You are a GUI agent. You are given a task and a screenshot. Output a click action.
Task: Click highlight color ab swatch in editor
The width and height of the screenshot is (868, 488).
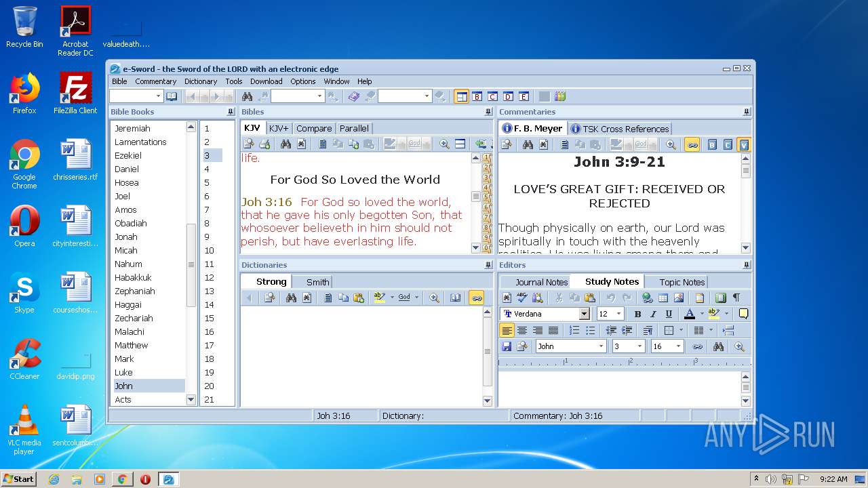[x=714, y=314]
